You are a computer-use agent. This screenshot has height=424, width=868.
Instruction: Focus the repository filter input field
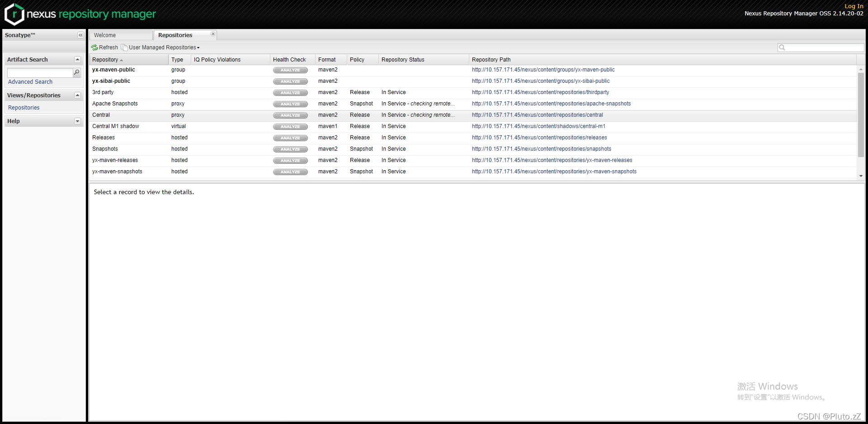coord(824,48)
